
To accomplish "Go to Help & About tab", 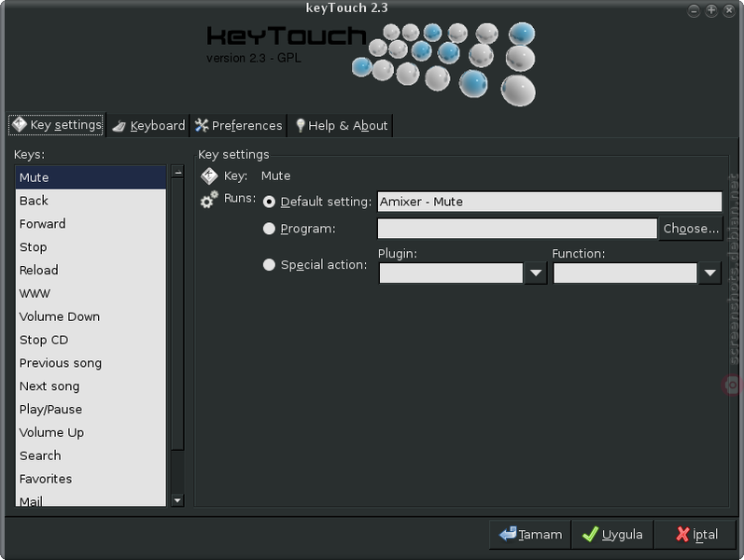I will tap(340, 125).
